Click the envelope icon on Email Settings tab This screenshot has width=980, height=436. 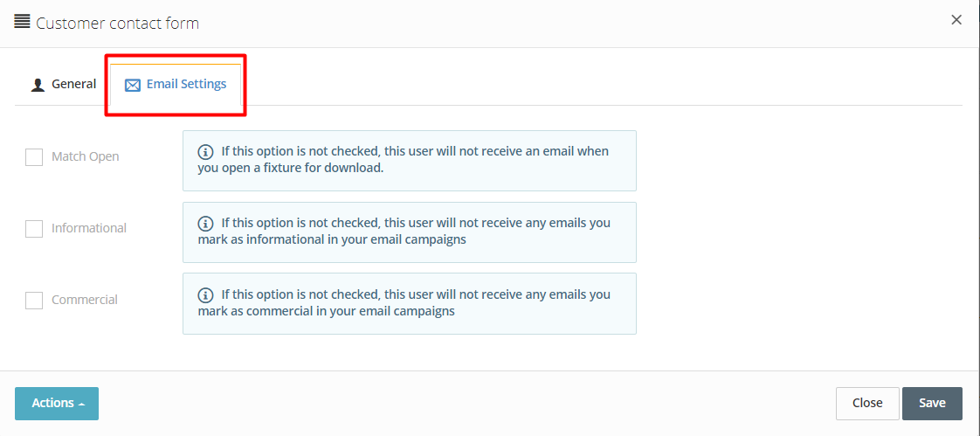click(x=133, y=85)
